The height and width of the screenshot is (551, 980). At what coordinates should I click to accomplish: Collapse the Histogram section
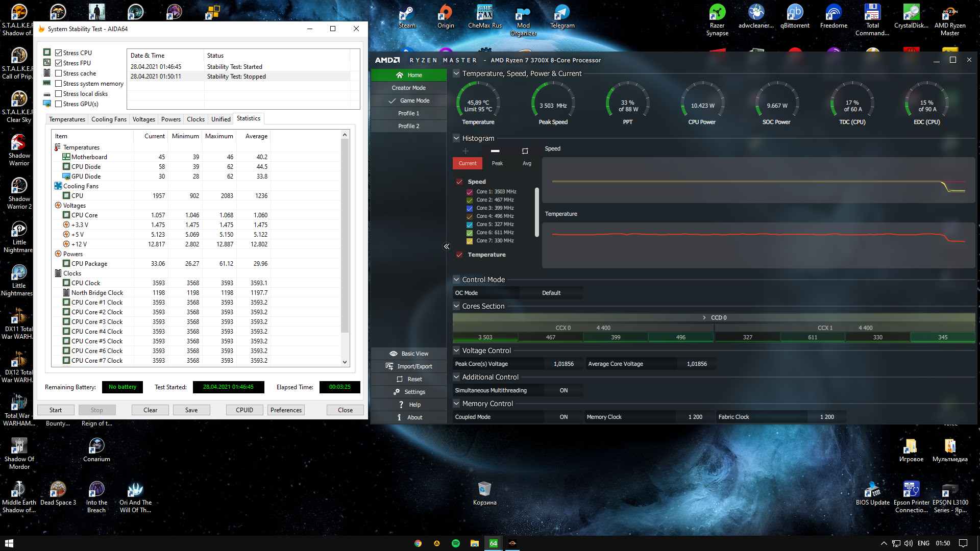tap(456, 138)
